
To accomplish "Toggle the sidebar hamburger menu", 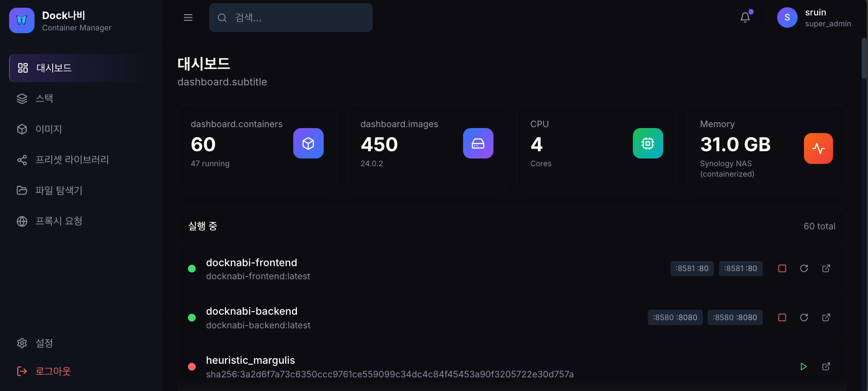I will click(x=188, y=18).
